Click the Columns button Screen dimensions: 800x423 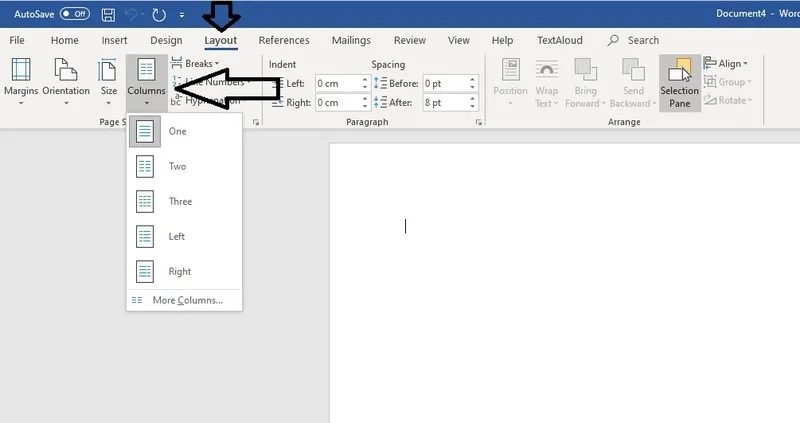pyautogui.click(x=146, y=83)
